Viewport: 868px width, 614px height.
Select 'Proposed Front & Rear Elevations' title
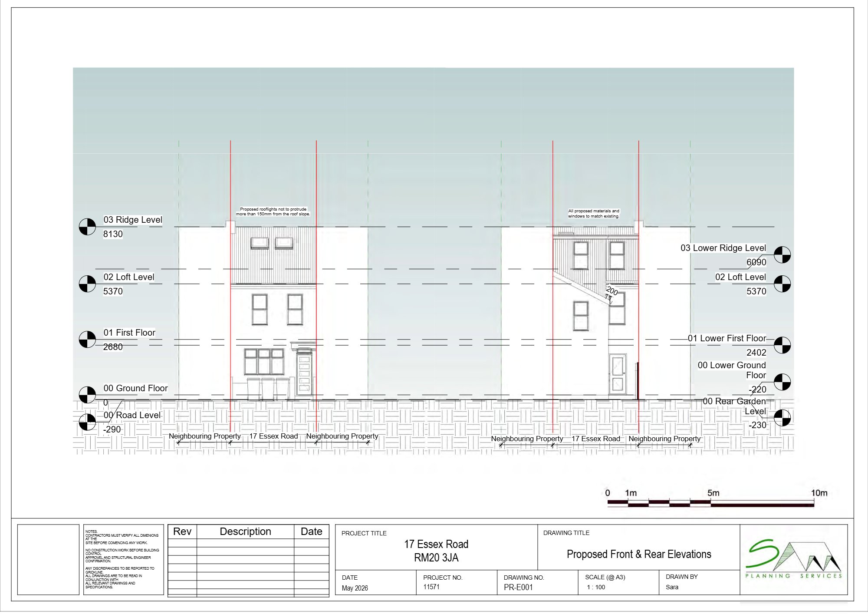(639, 554)
